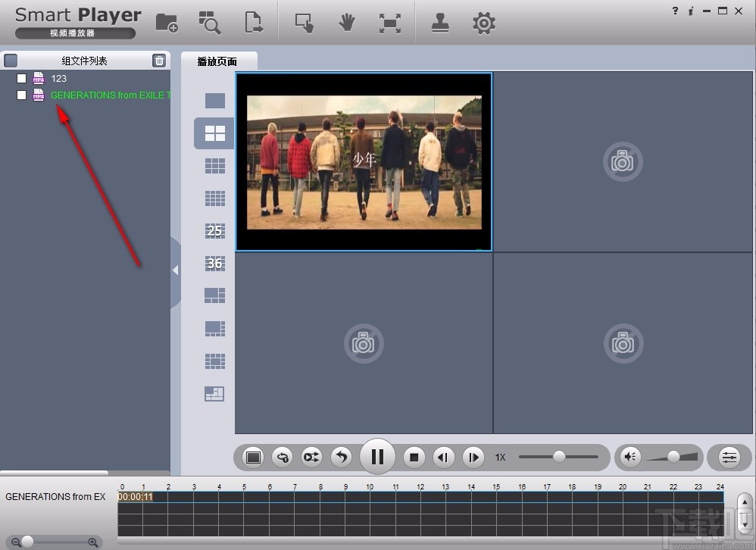Viewport: 756px width, 550px height.
Task: Toggle select-all files checkbox in list header
Action: coord(11,61)
